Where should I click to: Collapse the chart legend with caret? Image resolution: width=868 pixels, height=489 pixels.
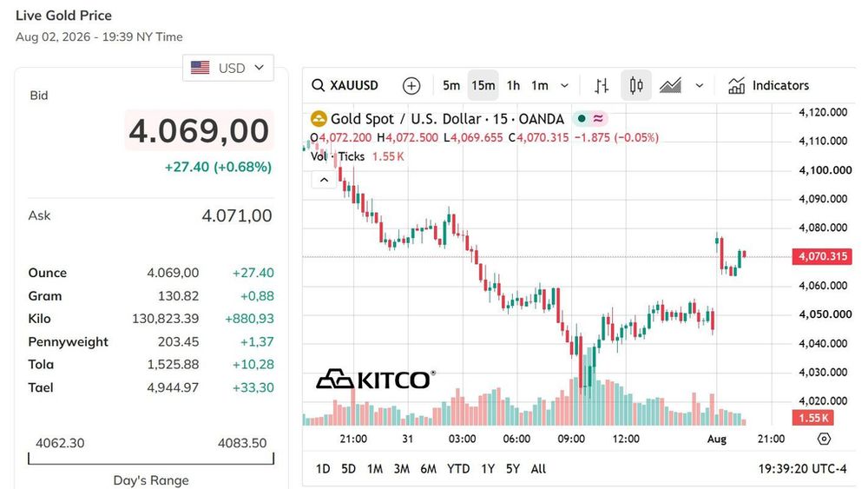pyautogui.click(x=324, y=180)
